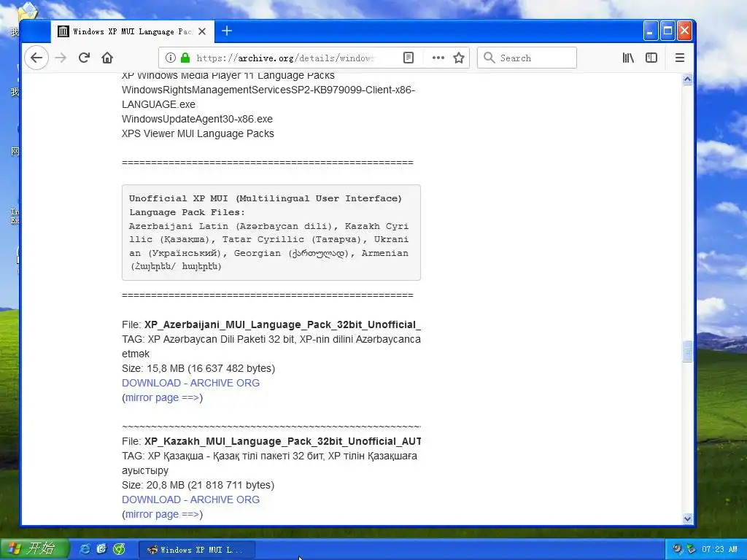Image resolution: width=747 pixels, height=560 pixels.
Task: Open a new tab with plus button
Action: (227, 31)
